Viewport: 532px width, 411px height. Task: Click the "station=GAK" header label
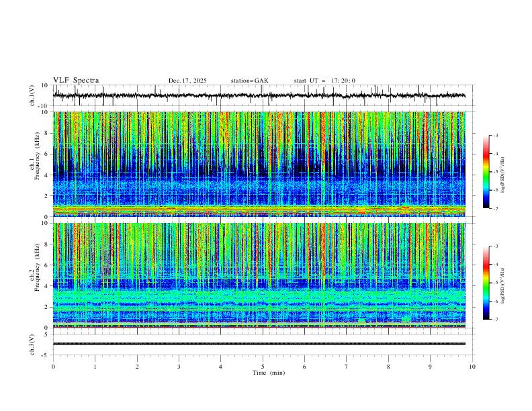(x=249, y=81)
